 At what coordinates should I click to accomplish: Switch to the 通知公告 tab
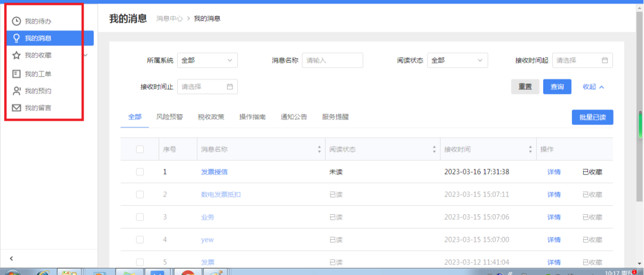(294, 117)
